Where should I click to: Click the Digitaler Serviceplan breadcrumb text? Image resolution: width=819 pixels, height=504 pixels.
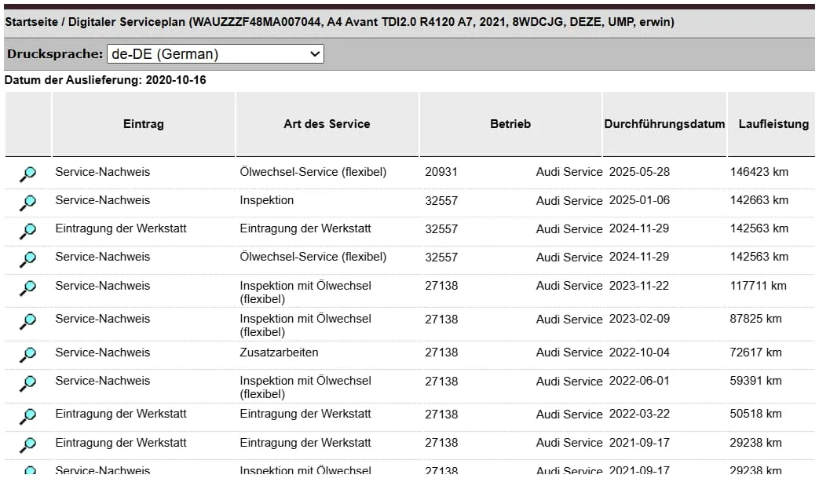[127, 22]
